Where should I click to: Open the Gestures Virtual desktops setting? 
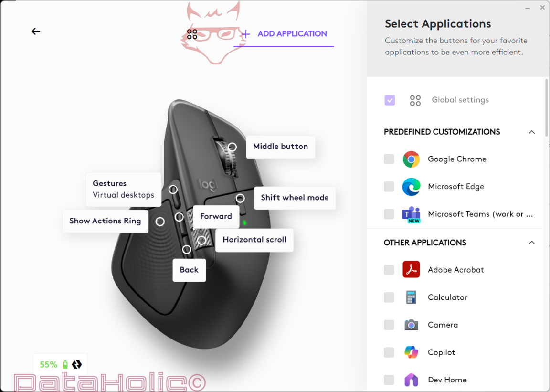[x=124, y=190]
